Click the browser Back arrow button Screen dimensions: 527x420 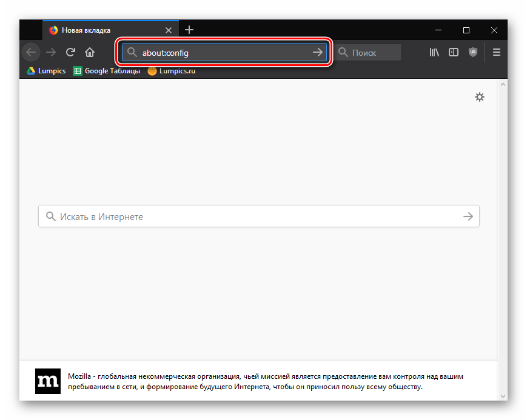click(x=31, y=52)
